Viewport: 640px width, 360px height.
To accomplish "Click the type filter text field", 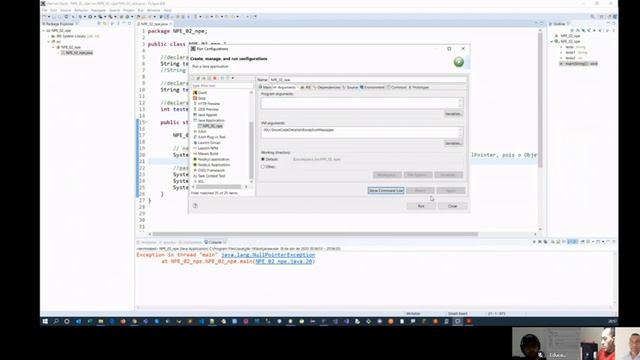I will [x=222, y=86].
